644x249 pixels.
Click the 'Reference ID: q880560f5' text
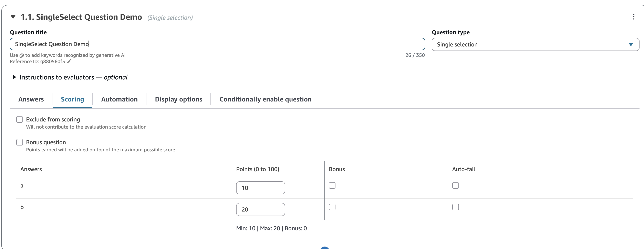[x=37, y=62]
